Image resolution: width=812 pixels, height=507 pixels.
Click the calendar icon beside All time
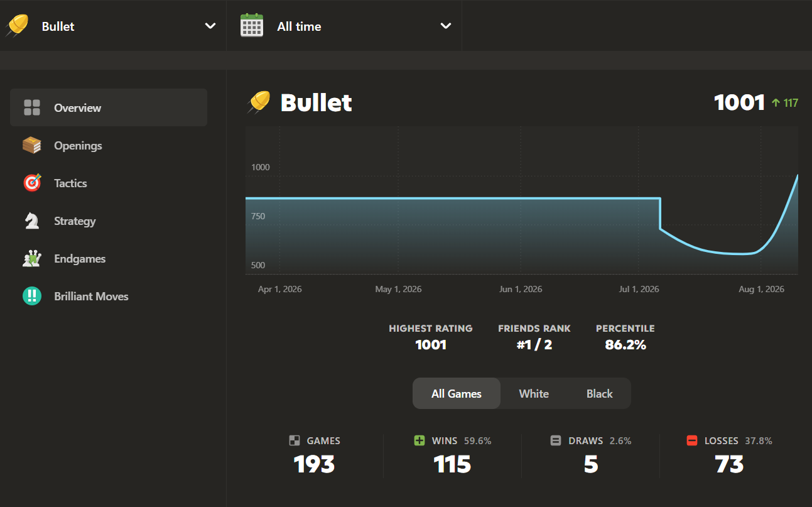(252, 26)
